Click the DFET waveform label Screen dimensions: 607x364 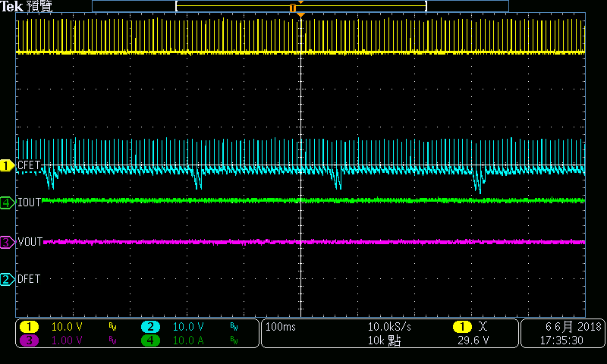click(29, 279)
